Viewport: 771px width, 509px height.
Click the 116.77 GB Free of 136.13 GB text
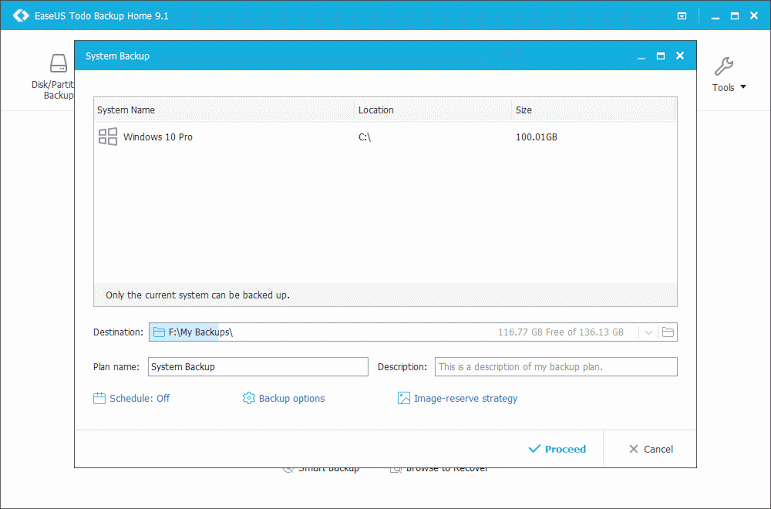click(561, 332)
